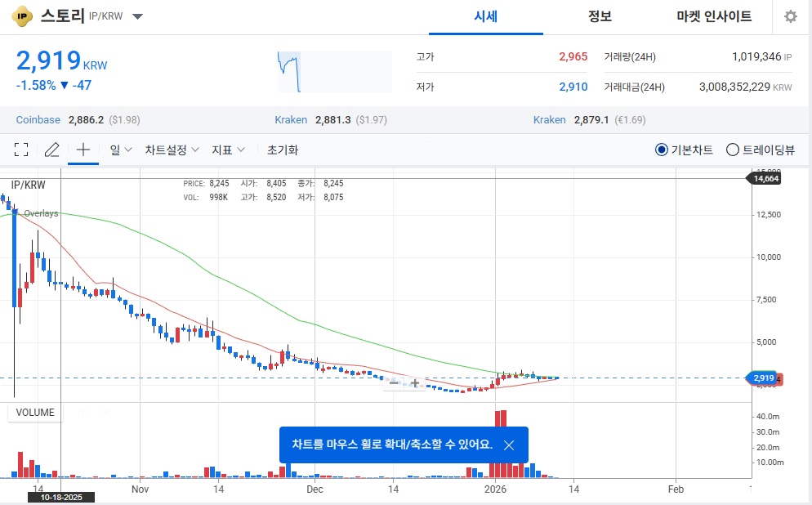Expand the 차트설정 dropdown
Image resolution: width=812 pixels, height=505 pixels.
172,150
